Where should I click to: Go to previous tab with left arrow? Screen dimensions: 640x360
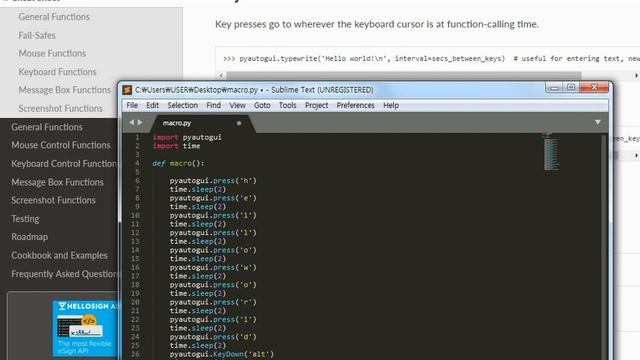click(x=131, y=122)
